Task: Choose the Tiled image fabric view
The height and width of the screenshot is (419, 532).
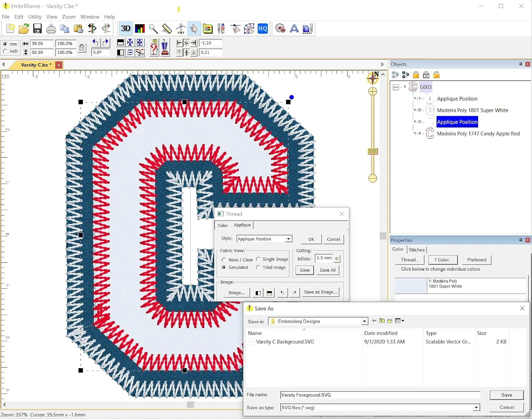Action: [x=258, y=267]
